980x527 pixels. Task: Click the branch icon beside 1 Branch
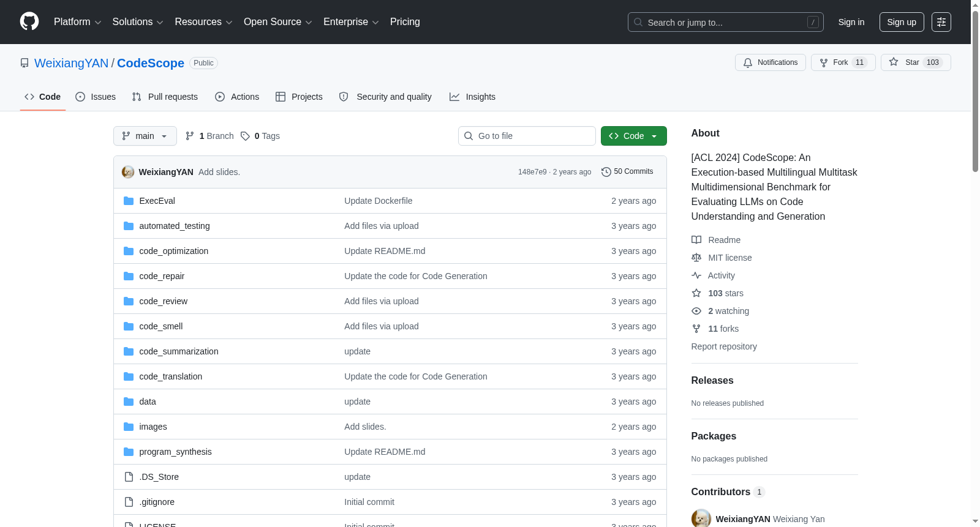pos(190,136)
